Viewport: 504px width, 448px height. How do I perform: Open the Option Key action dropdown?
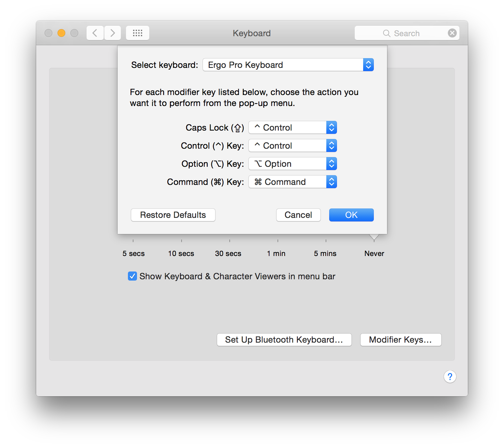click(331, 164)
